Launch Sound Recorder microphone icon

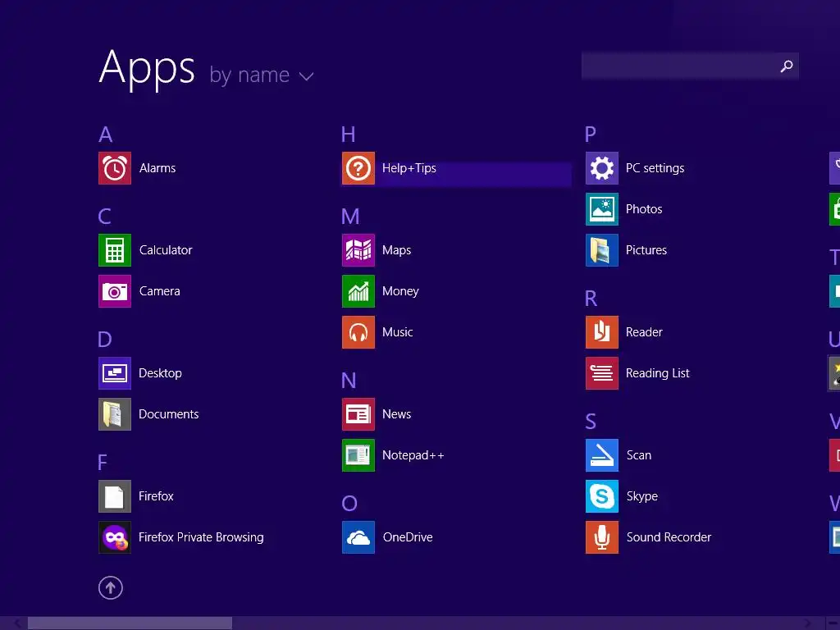click(x=602, y=537)
